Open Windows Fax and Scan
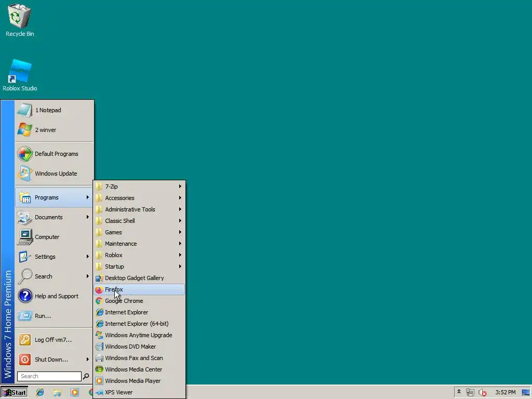Viewport: 532px width, 399px height. (x=139, y=358)
